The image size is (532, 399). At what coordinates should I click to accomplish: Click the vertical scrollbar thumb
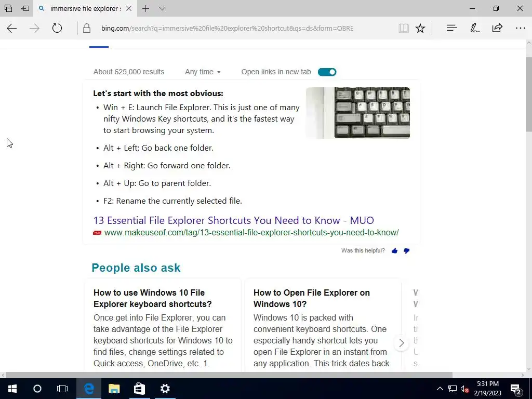click(x=528, y=95)
